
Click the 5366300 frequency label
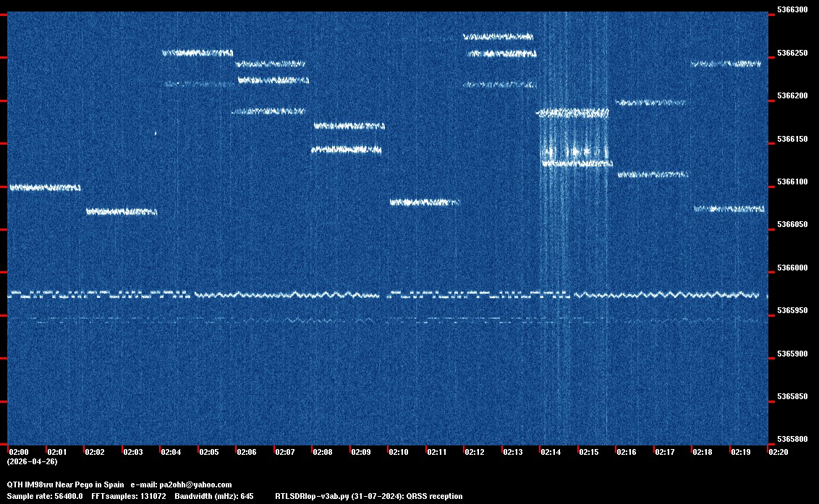[792, 10]
